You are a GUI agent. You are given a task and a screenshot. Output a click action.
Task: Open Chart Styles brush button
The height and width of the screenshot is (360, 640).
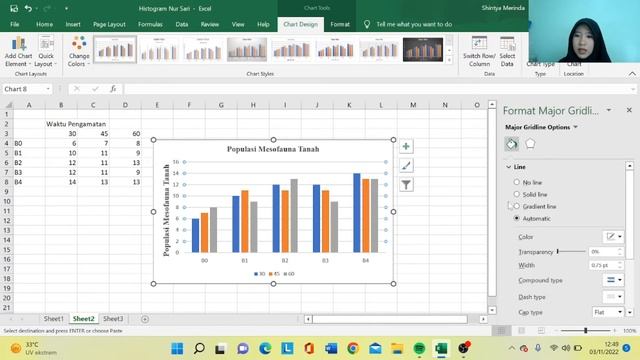406,166
